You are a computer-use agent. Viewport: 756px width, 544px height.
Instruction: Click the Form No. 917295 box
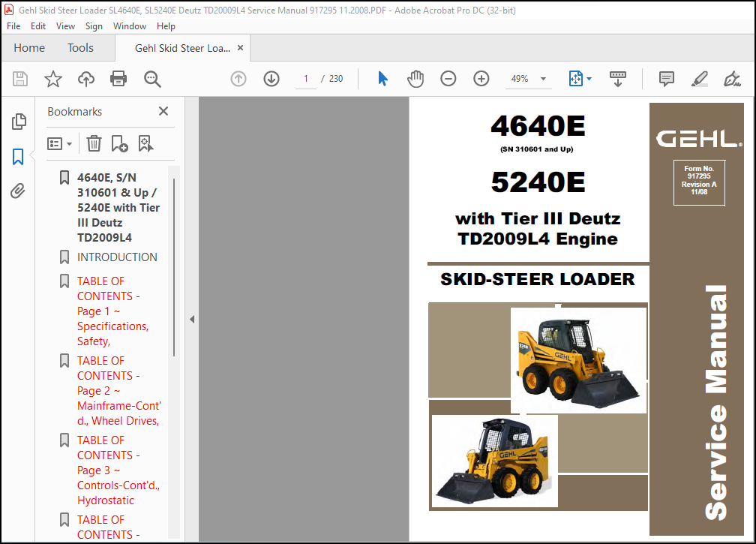click(x=699, y=182)
